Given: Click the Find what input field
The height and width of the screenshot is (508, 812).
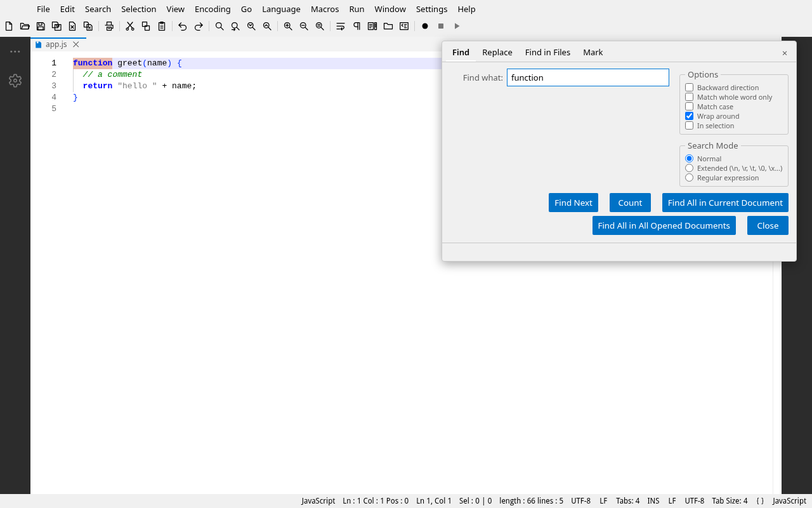Looking at the screenshot, I should tap(588, 77).
